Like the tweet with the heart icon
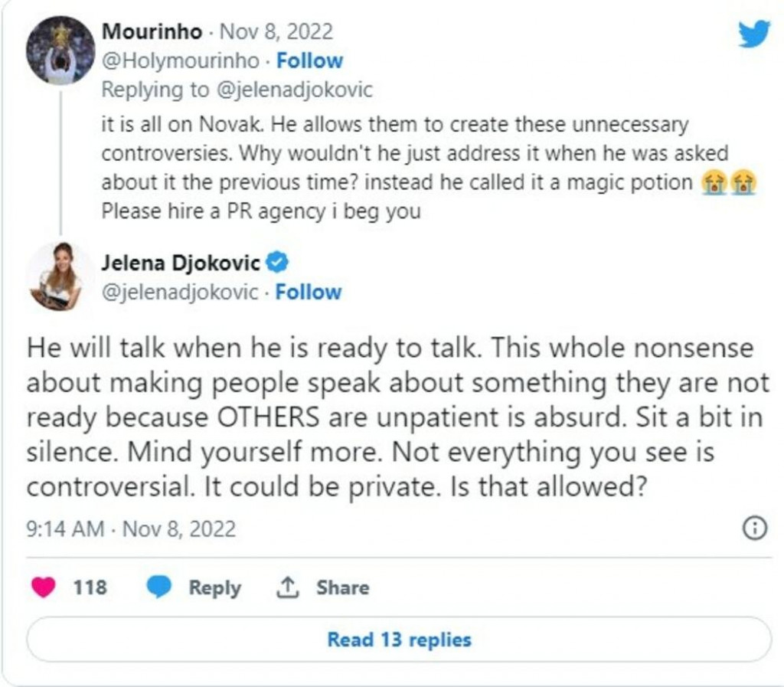The height and width of the screenshot is (687, 784). pos(44,587)
